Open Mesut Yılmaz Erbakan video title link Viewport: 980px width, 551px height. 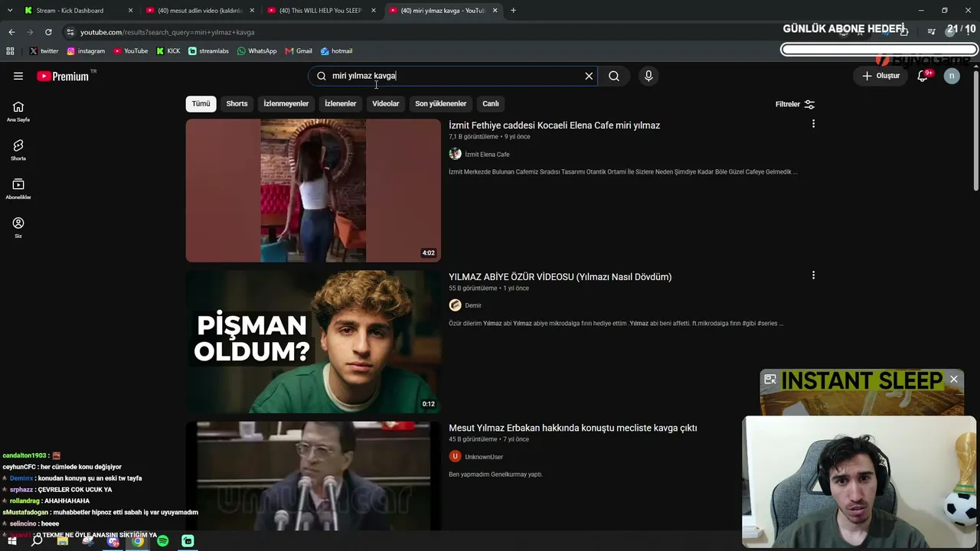coord(573,428)
